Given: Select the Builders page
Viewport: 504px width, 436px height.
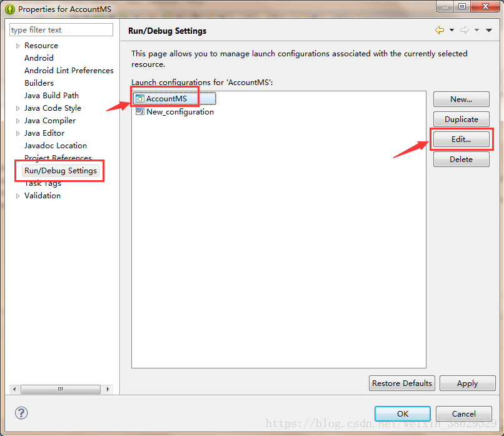Looking at the screenshot, I should point(39,83).
